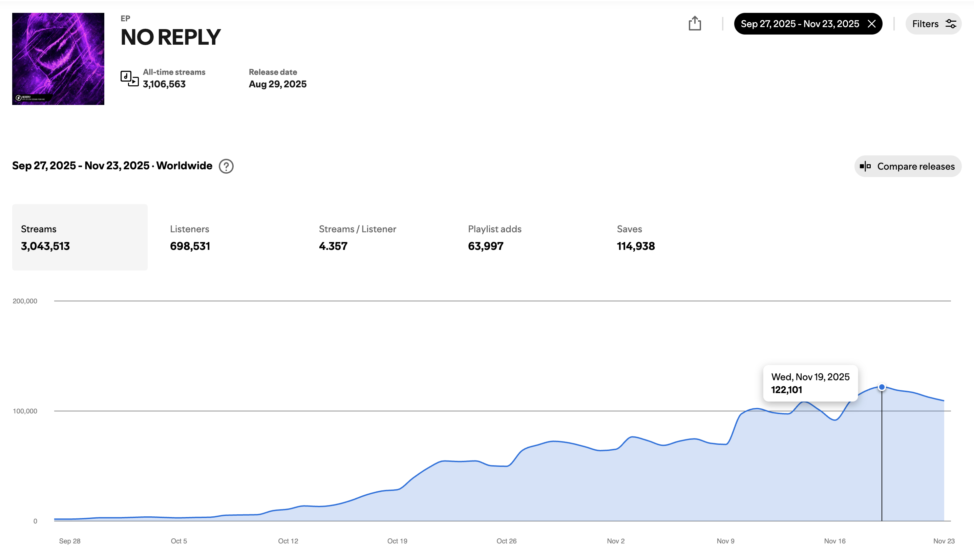Select the Streams metric tab

(x=80, y=237)
